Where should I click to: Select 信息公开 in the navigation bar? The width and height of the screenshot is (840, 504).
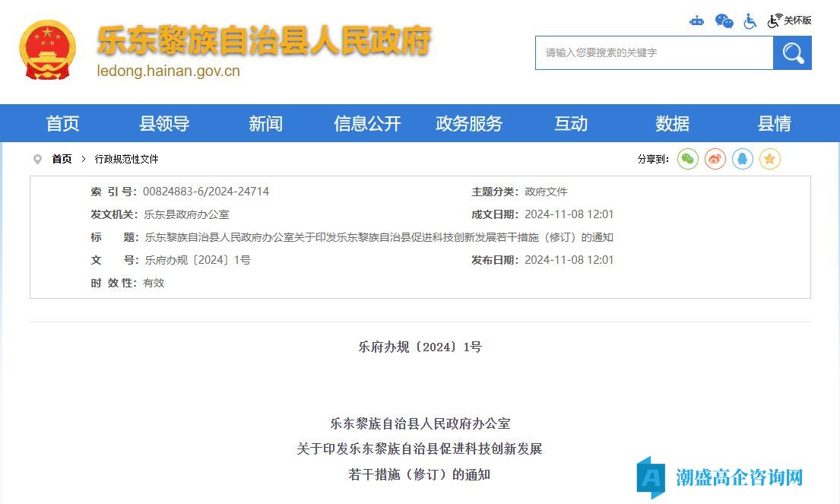(367, 124)
